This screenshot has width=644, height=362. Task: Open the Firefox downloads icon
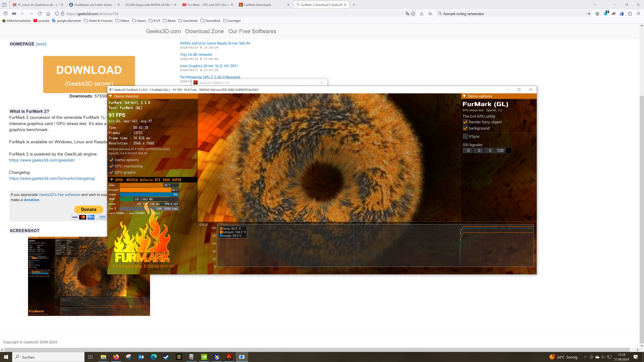(x=421, y=14)
